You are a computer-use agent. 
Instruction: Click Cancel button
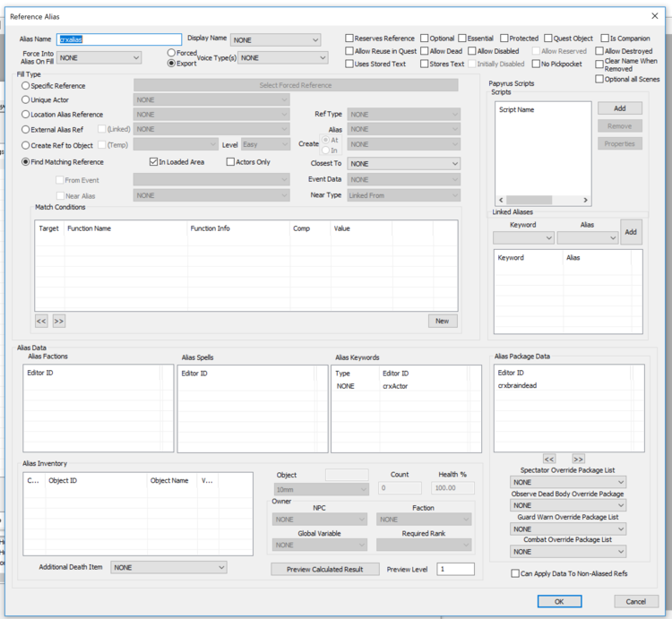(635, 601)
